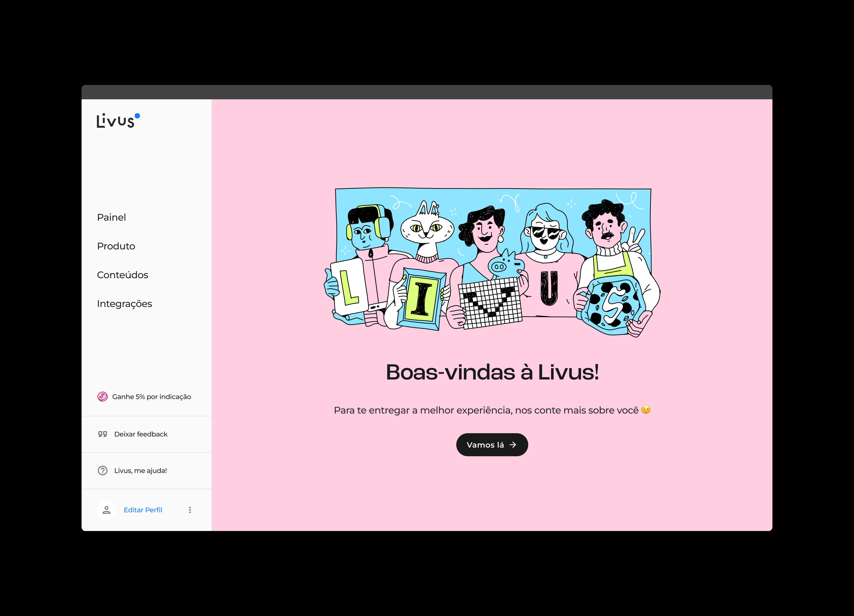854x616 pixels.
Task: Open the three-dot profile options menu
Action: 190,510
